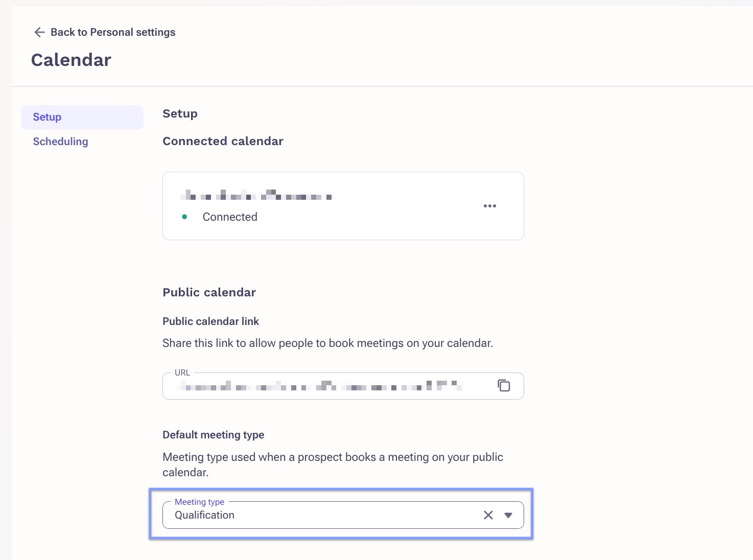Click the Public calendar section heading

209,292
